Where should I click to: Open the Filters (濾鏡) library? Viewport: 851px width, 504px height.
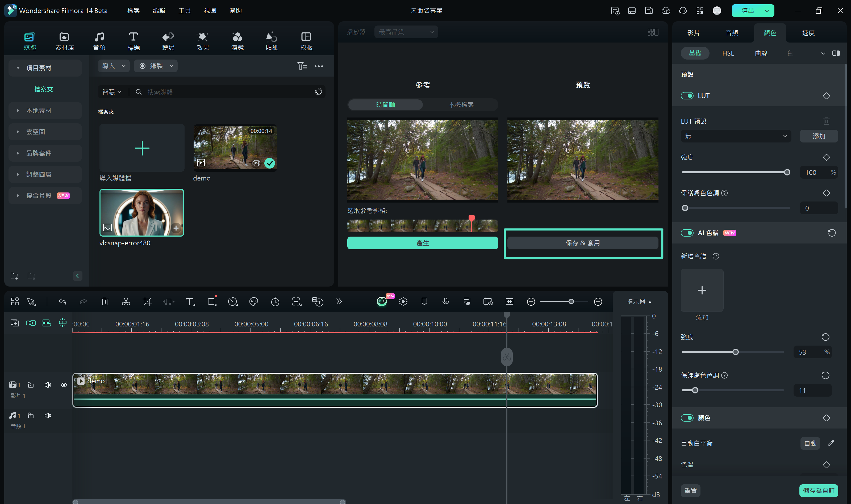237,41
